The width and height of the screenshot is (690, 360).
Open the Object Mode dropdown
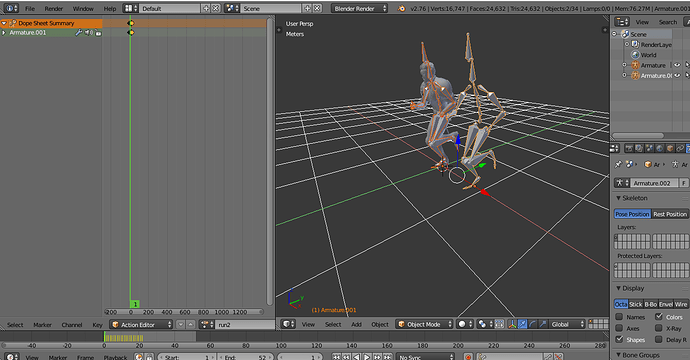(x=424, y=324)
